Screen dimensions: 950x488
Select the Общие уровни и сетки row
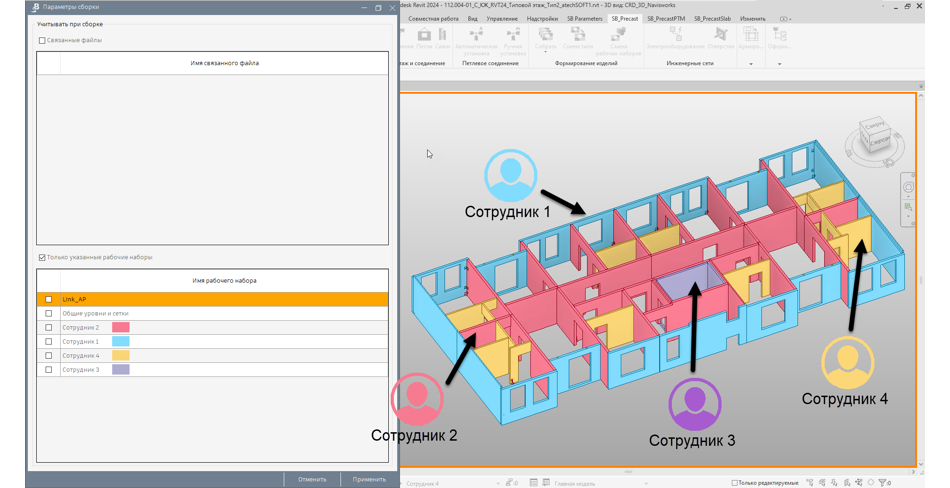[x=213, y=314]
